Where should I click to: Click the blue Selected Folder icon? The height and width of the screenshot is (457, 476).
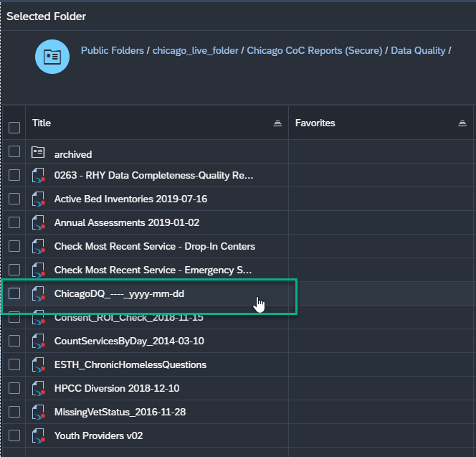[52, 57]
